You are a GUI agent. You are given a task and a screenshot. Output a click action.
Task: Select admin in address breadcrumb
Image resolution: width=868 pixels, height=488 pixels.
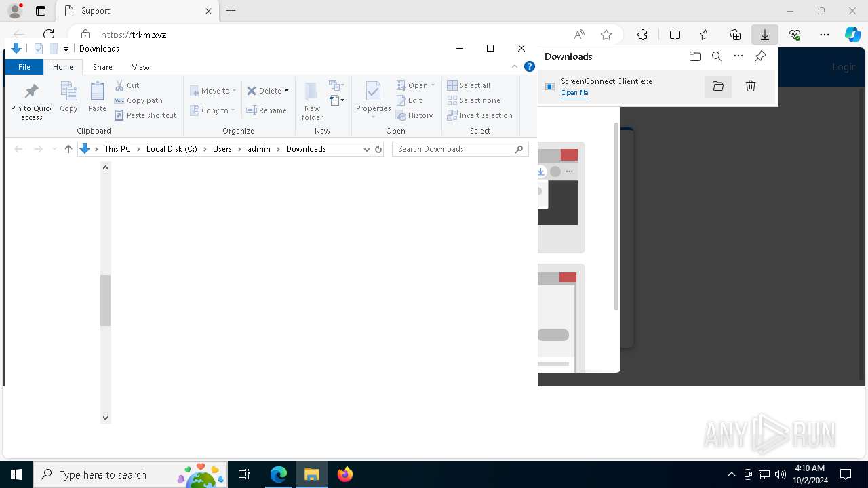[x=259, y=149]
